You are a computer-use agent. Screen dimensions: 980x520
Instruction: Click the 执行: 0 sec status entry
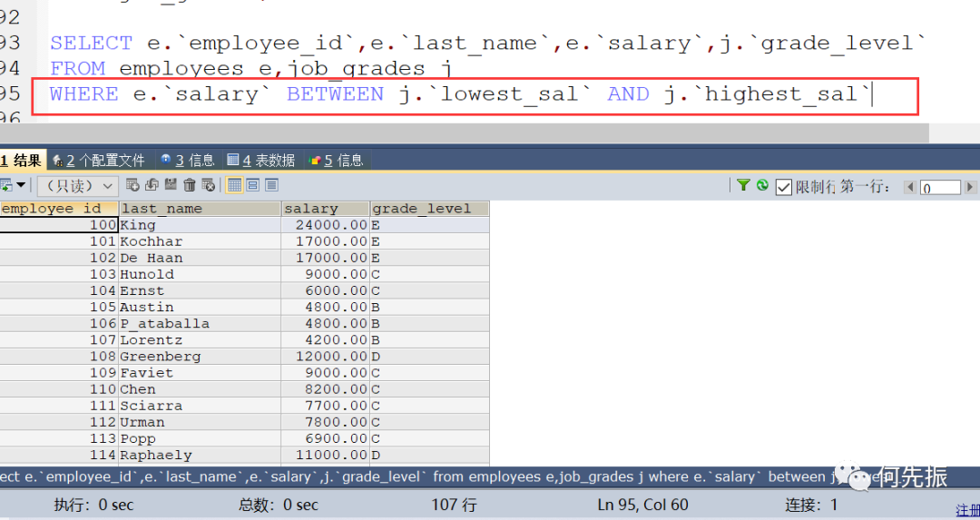pos(93,505)
